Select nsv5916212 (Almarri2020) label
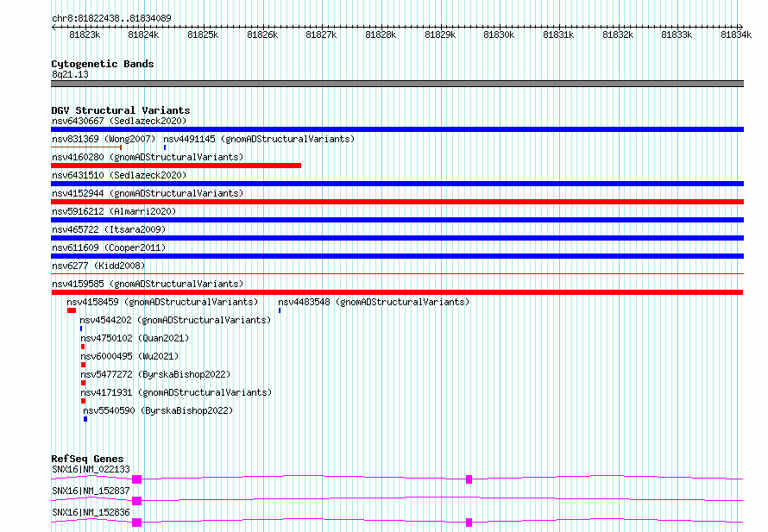The image size is (768, 532). coord(114,211)
